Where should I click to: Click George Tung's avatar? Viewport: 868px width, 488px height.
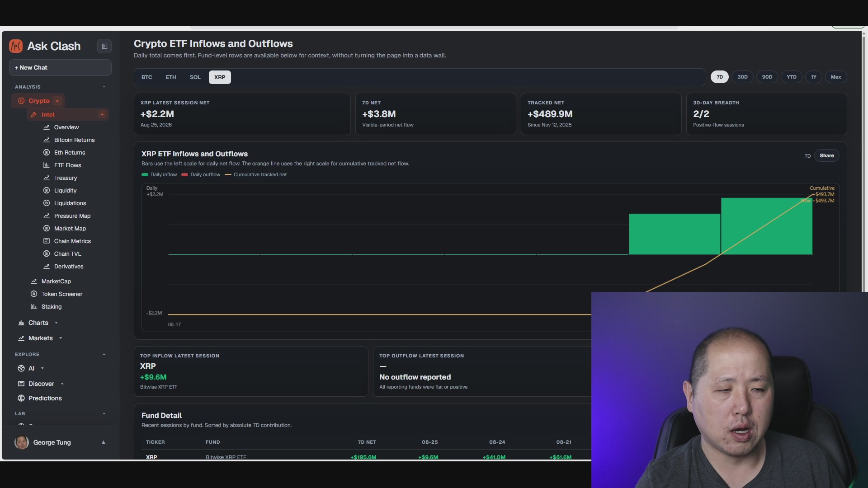coord(22,442)
